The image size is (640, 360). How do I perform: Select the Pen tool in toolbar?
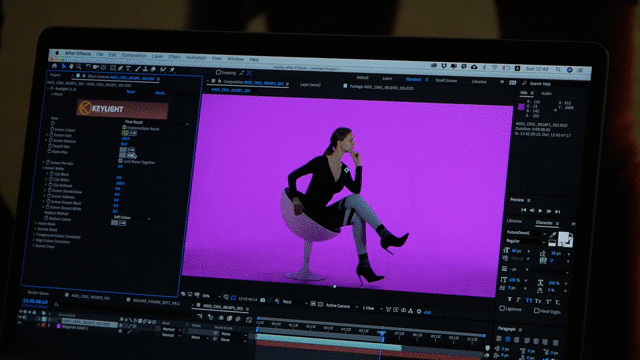coord(120,68)
